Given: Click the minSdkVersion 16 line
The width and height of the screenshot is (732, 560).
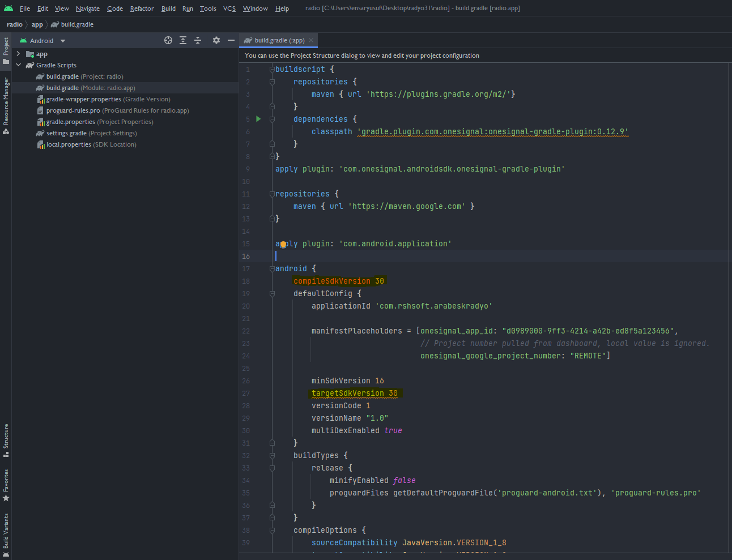Looking at the screenshot, I should (x=348, y=381).
